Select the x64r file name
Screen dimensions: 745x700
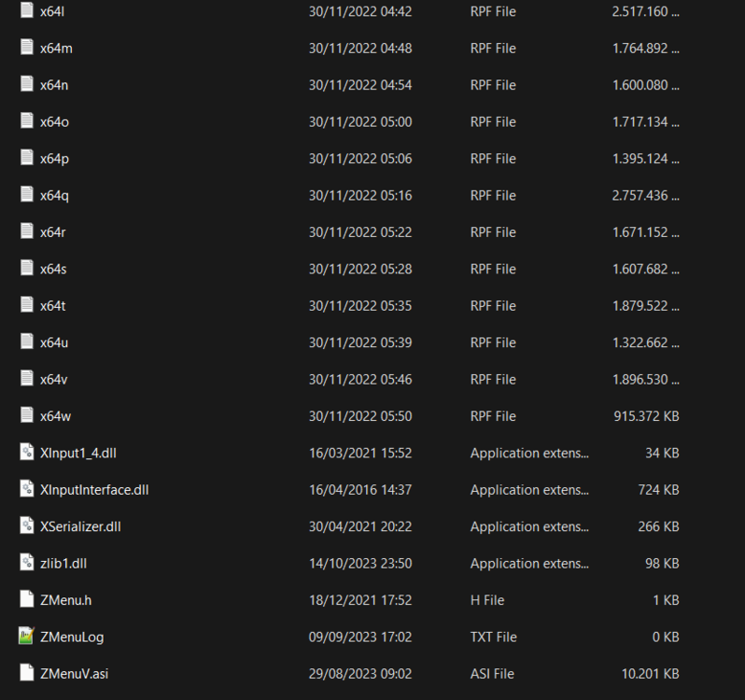coord(52,232)
